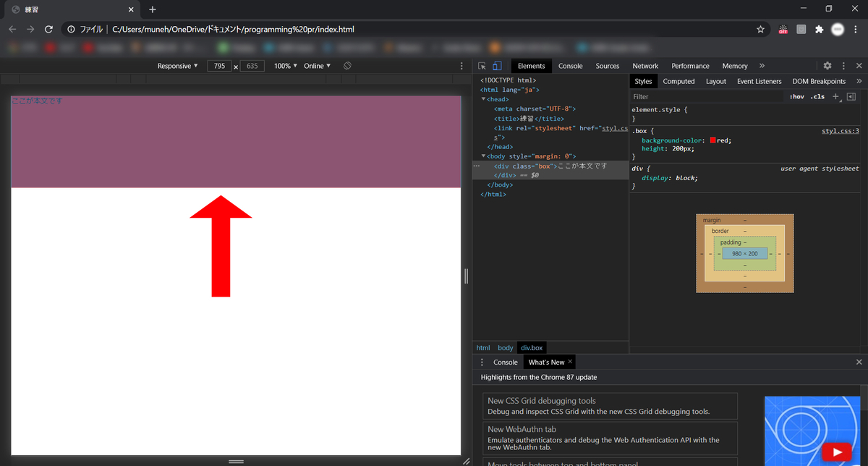Image resolution: width=868 pixels, height=466 pixels.
Task: Open the Extensions puzzle icon
Action: tap(819, 30)
